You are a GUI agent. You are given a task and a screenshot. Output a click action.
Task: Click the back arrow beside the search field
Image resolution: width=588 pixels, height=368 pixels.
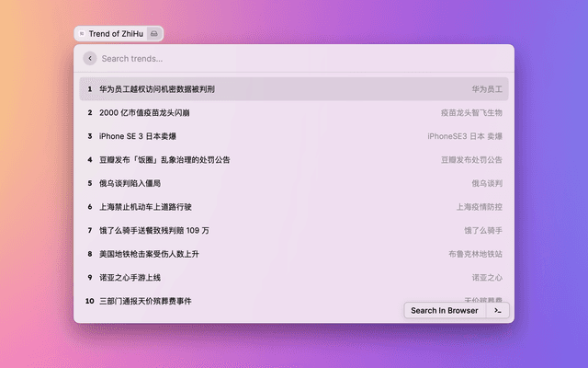pos(89,58)
